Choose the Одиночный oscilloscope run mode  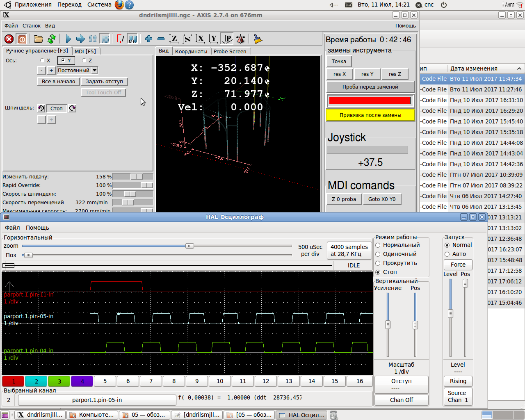coord(378,254)
